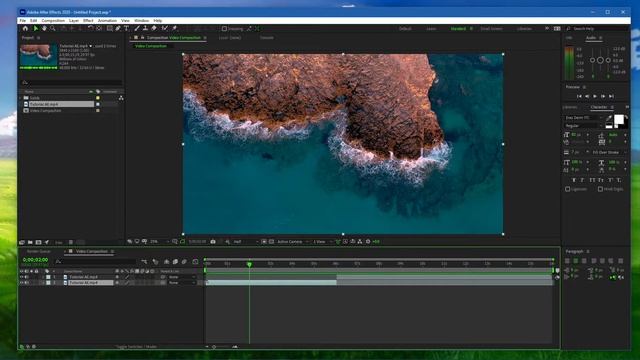Open the Effect menu

(88, 20)
